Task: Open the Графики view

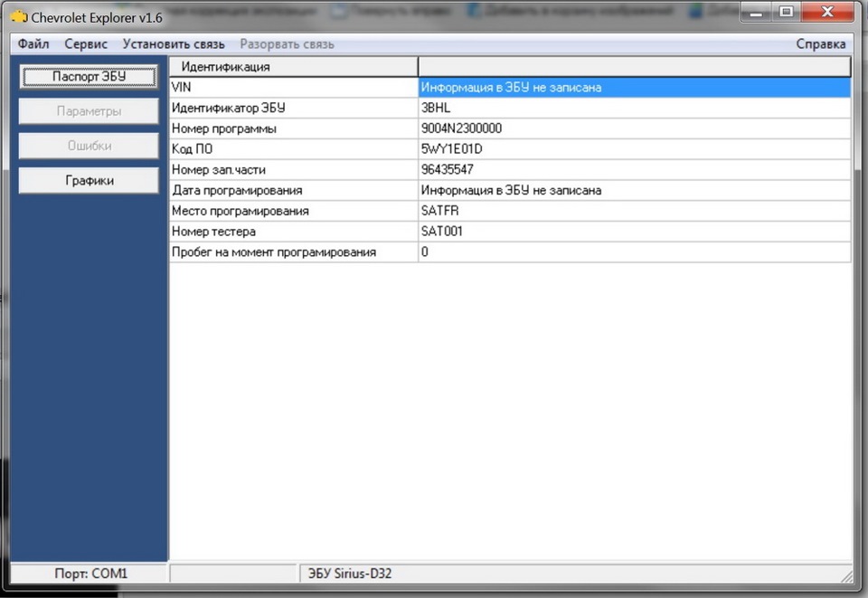Action: click(x=89, y=181)
